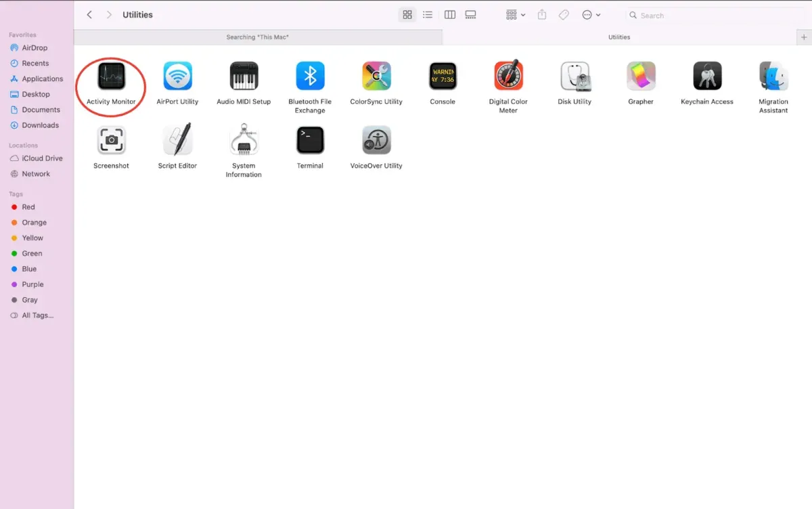Click the Share toolbar button

tap(542, 14)
